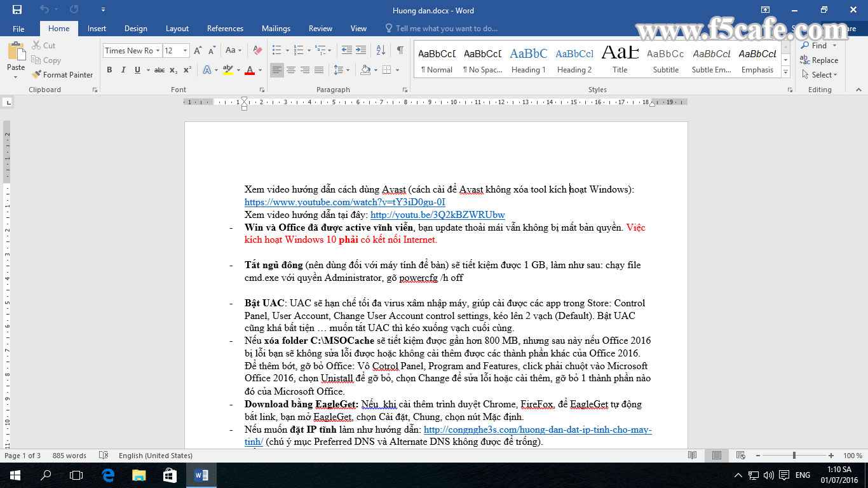Viewport: 868px width, 488px height.
Task: Open the File tab
Action: (18, 29)
